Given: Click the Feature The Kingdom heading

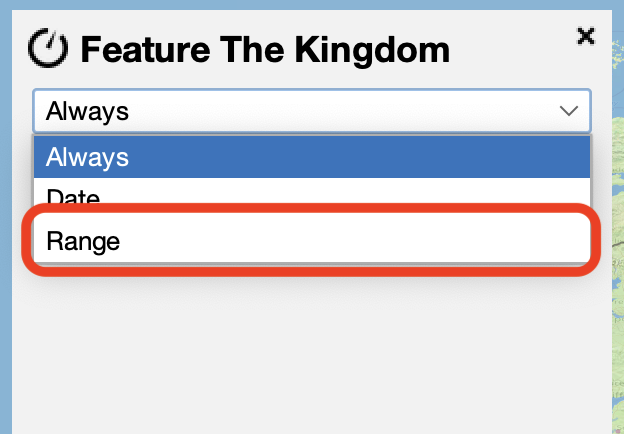Looking at the screenshot, I should coord(265,49).
